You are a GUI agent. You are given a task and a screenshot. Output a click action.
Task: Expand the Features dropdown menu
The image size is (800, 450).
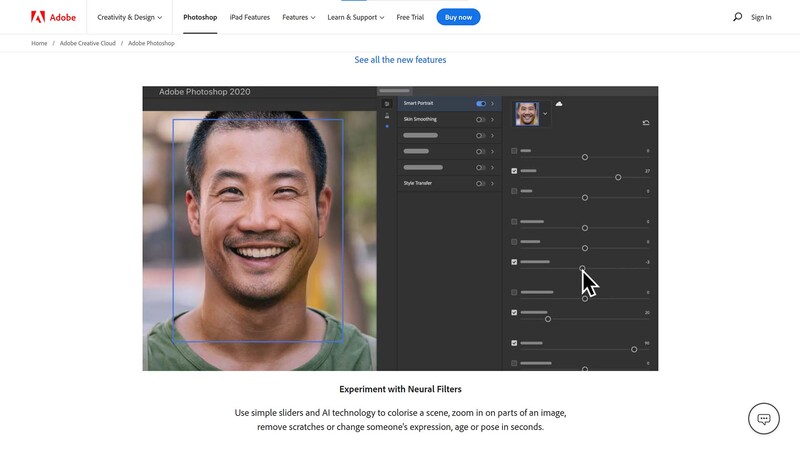298,17
